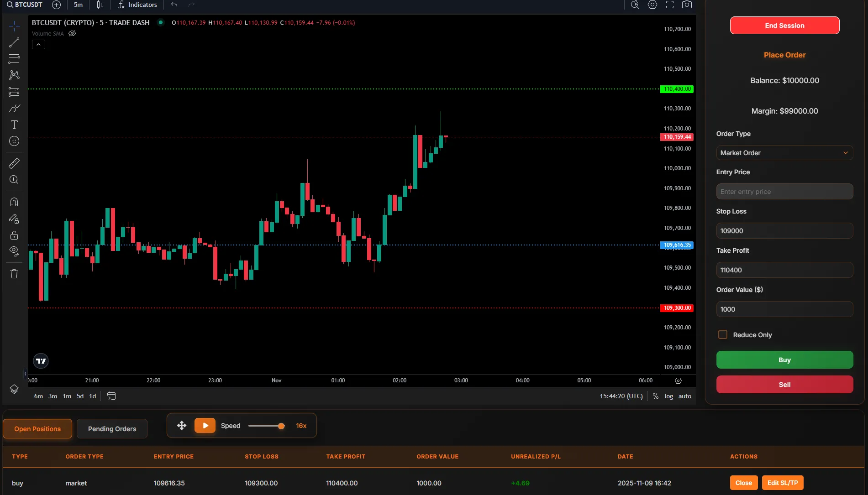Enter fullscreen chart mode
868x495 pixels.
point(670,5)
